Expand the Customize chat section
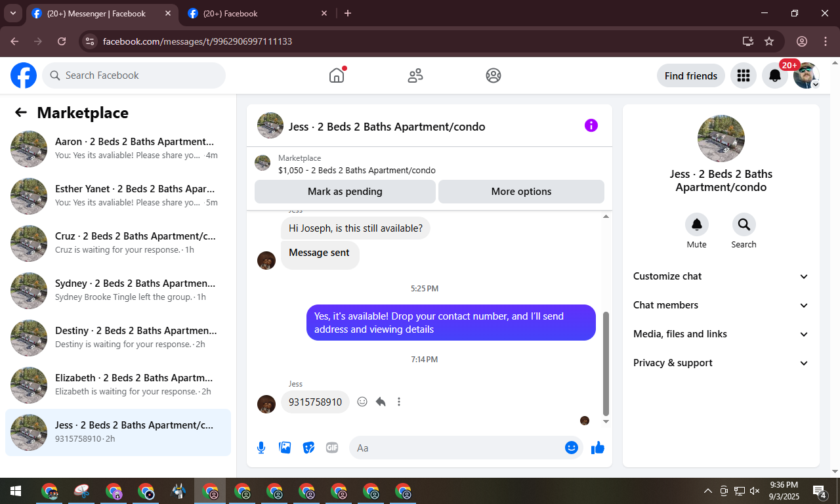This screenshot has height=504, width=840. [721, 276]
